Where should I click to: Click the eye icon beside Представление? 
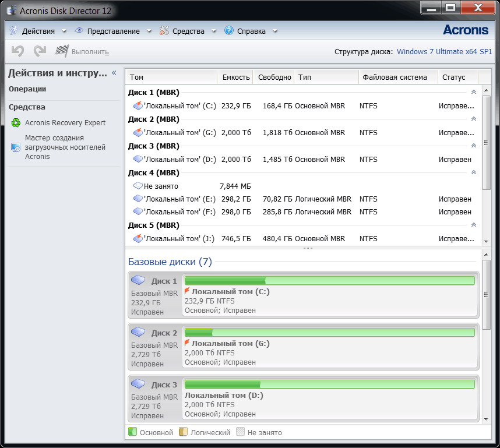click(x=79, y=31)
